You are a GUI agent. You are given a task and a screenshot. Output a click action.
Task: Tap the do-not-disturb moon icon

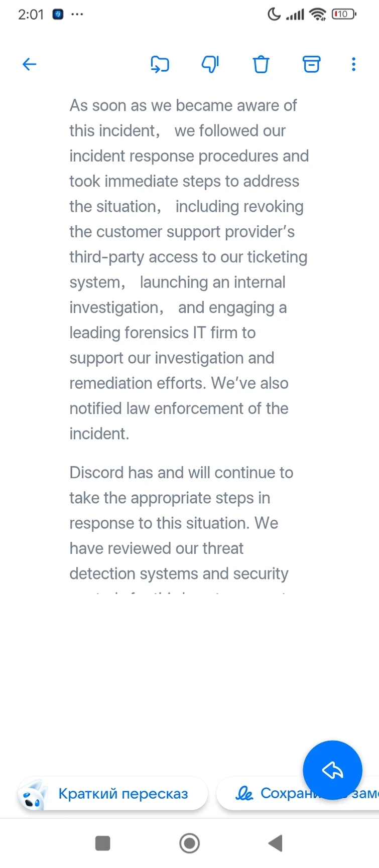tap(274, 14)
